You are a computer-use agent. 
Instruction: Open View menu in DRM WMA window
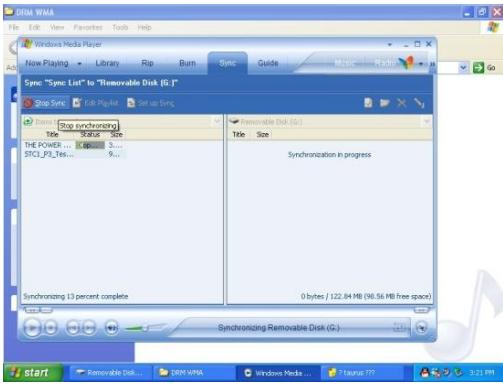[x=57, y=27]
